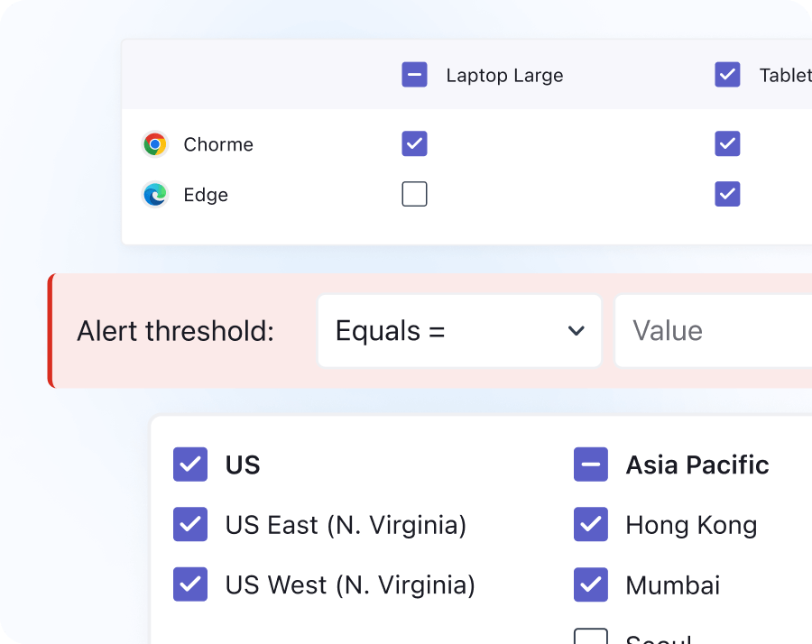
Task: Uncheck the Hong Kong location
Action: click(591, 524)
